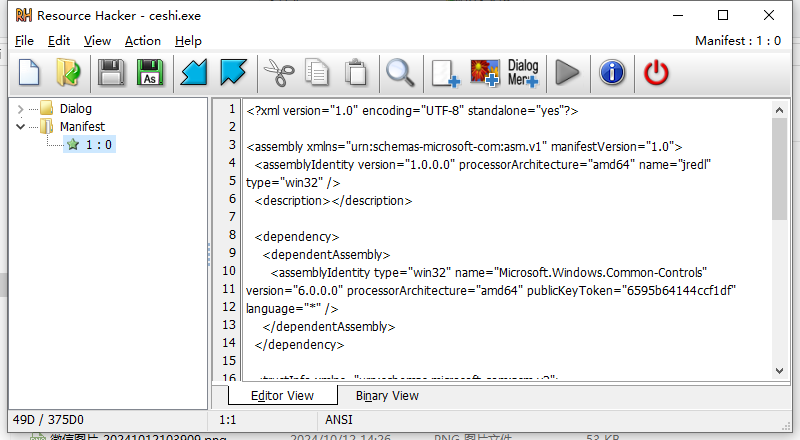Open a file with the folder icon
Image resolution: width=800 pixels, height=440 pixels.
tap(68, 72)
